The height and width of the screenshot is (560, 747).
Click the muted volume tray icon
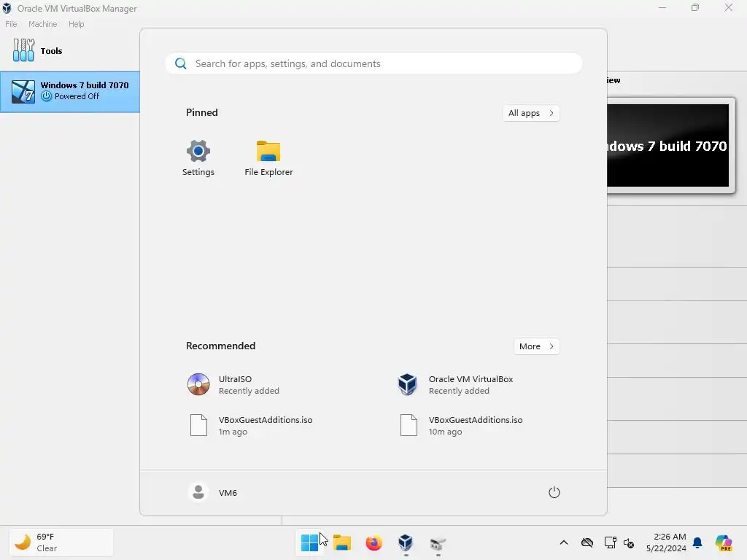click(629, 542)
